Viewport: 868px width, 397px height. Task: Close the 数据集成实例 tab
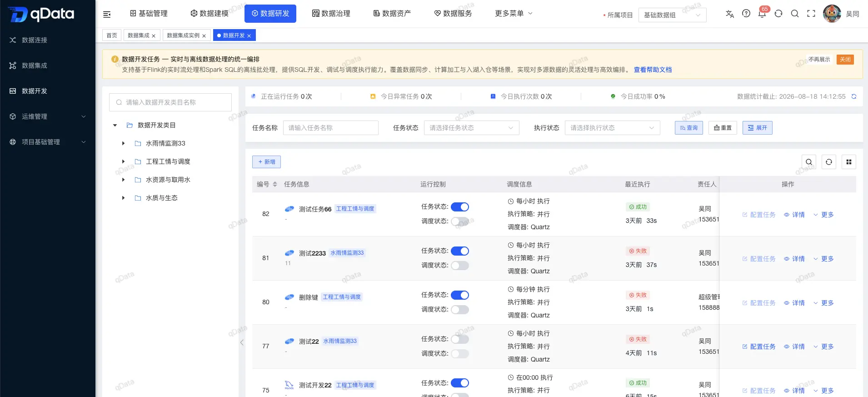(x=204, y=35)
